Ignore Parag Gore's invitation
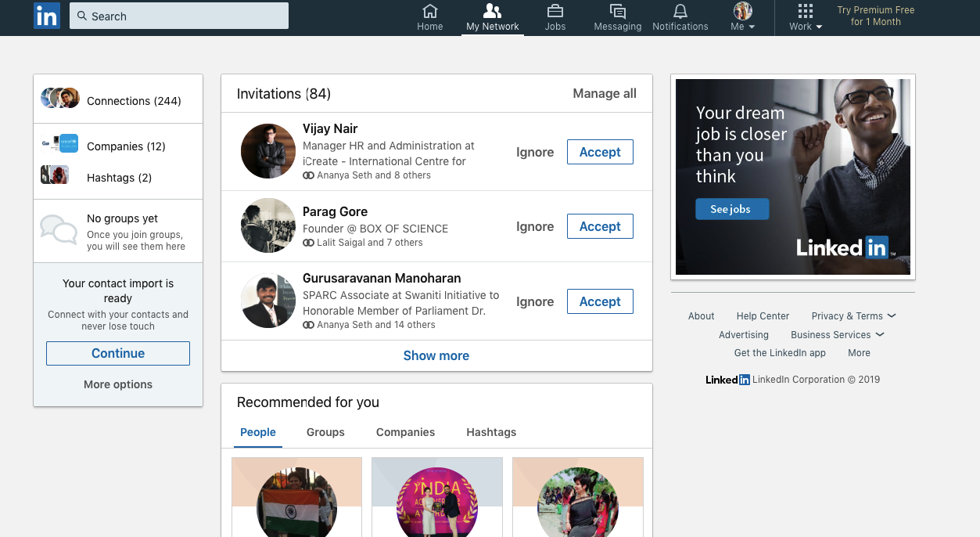The width and height of the screenshot is (980, 537). point(535,227)
